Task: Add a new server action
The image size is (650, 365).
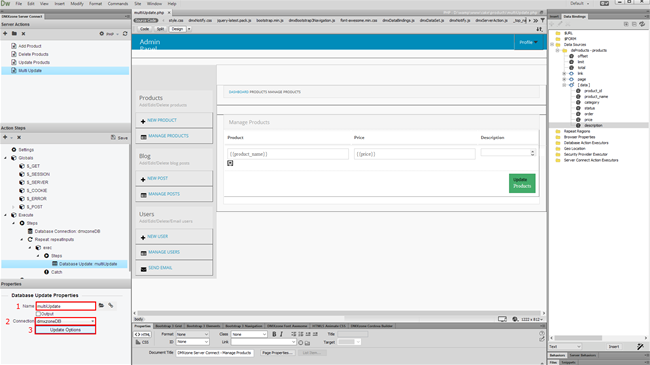Action: [5, 34]
